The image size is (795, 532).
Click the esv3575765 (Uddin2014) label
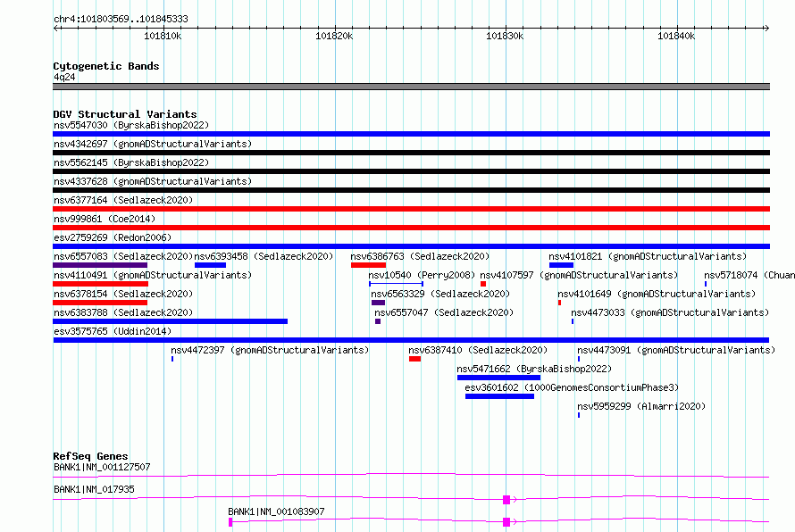tap(113, 331)
